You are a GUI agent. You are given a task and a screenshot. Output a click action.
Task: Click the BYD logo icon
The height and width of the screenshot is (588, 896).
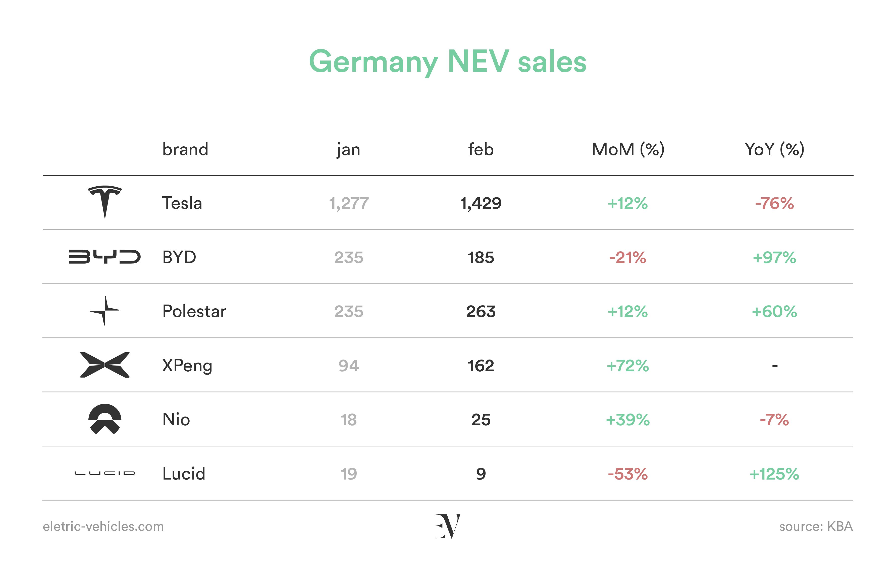pos(105,257)
